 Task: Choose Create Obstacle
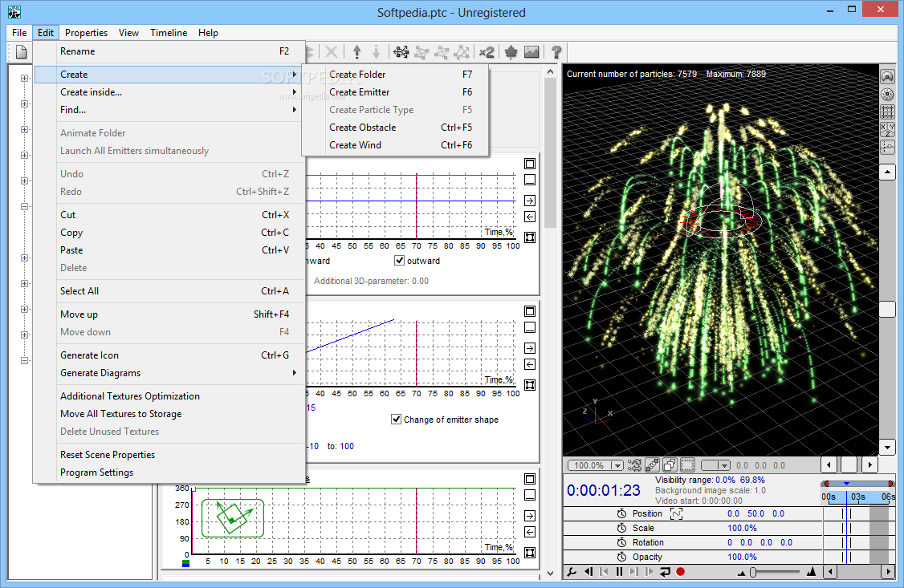click(396, 128)
